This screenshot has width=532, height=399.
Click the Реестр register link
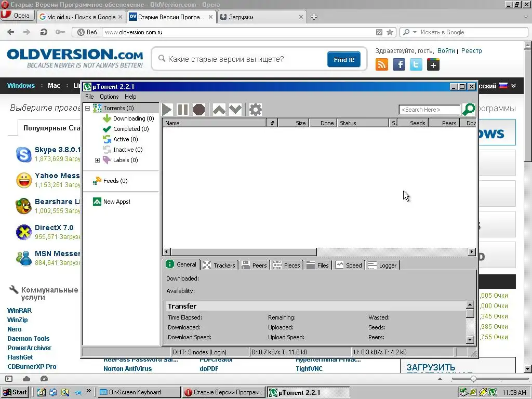[472, 51]
